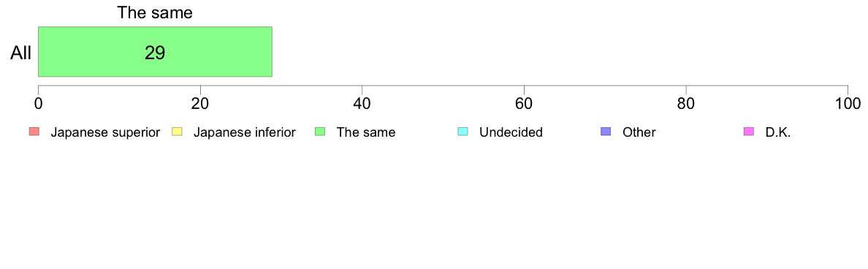868x269 pixels.
Task: Click the green The same legend swatch
Action: click(319, 132)
